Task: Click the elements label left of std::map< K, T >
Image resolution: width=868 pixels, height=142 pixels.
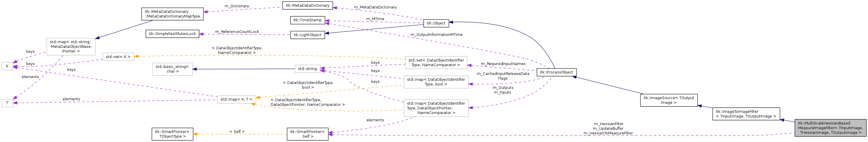Action: (x=71, y=99)
